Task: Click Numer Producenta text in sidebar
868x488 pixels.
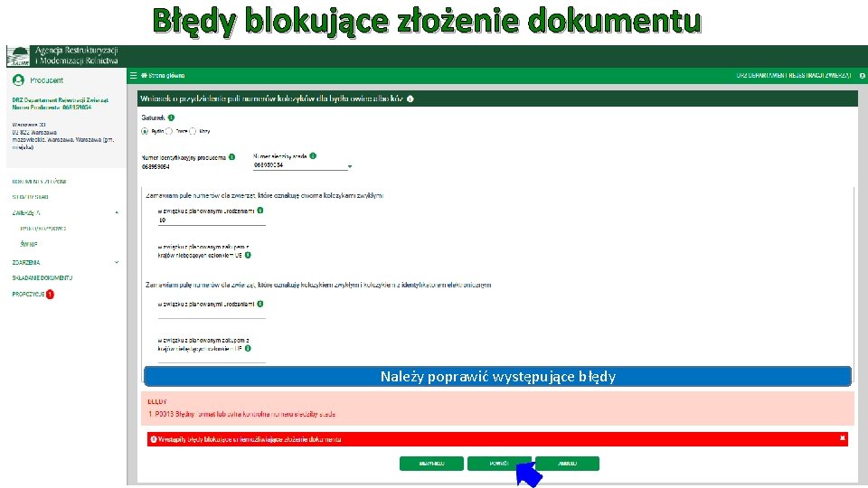Action: [x=52, y=108]
